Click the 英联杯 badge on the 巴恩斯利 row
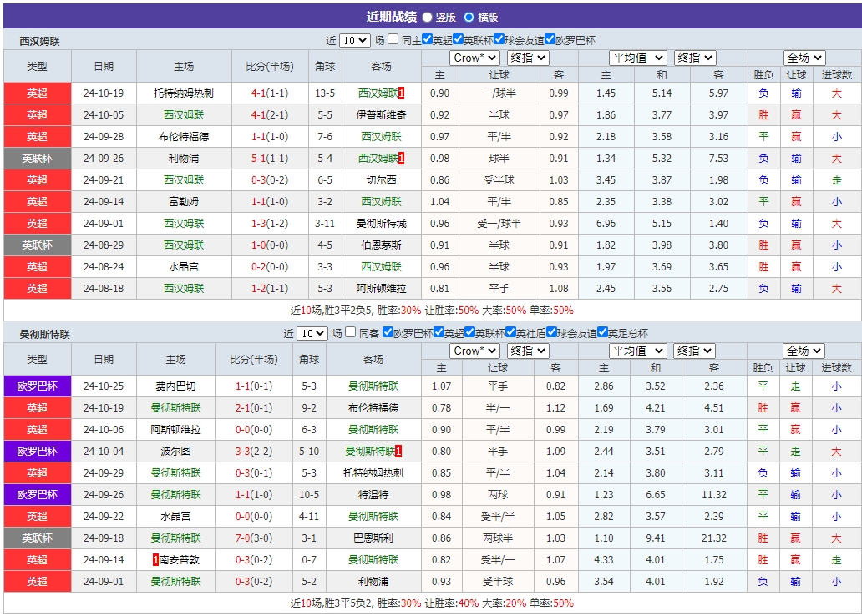Image resolution: width=862 pixels, height=616 pixels. (x=37, y=538)
